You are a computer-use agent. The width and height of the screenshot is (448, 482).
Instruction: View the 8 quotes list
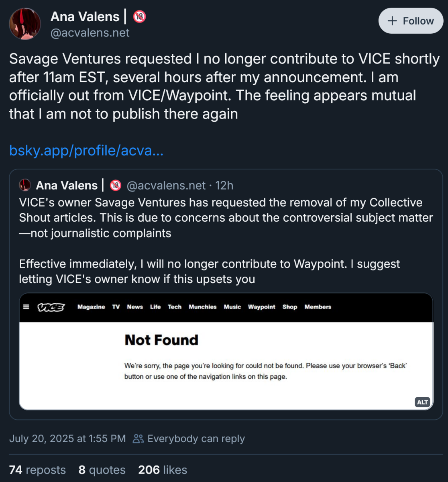(x=102, y=470)
